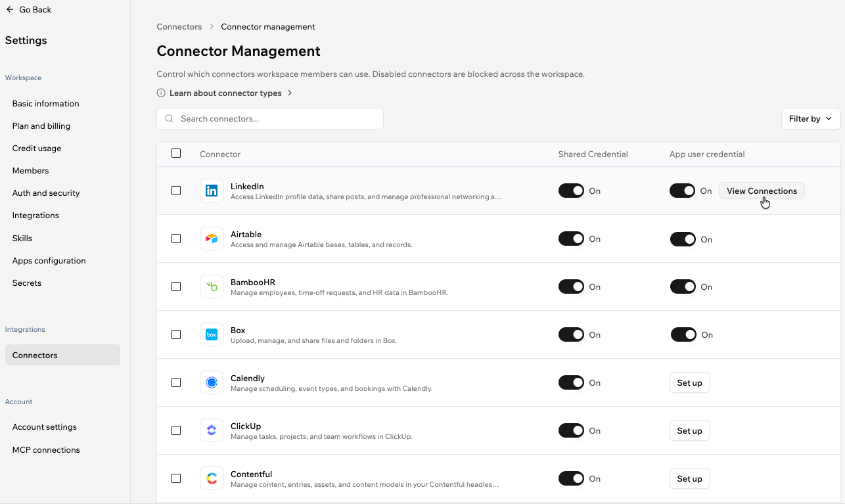Go to Apps configuration

coord(49,261)
